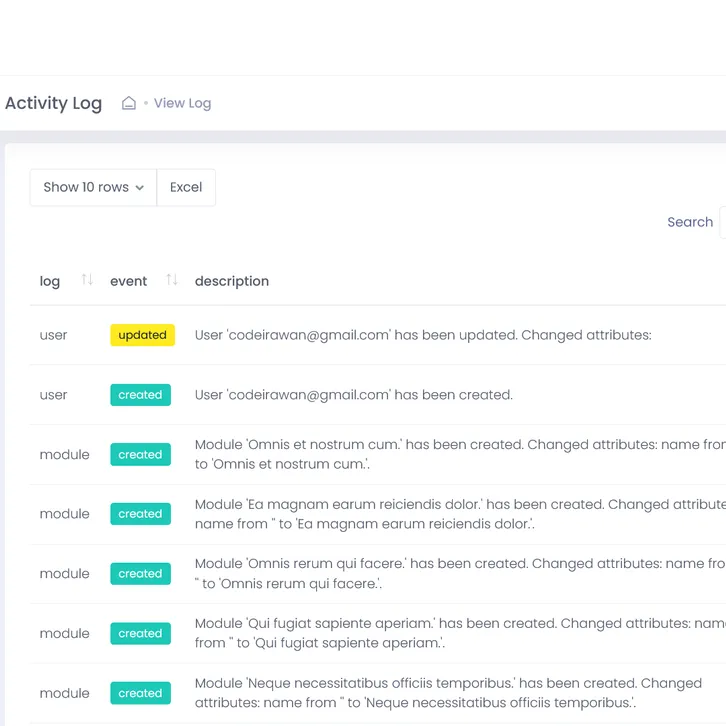Screen dimensions: 726x726
Task: Click the created badge for 'Ea magnam earum reiciendis dolor.'
Action: [140, 514]
